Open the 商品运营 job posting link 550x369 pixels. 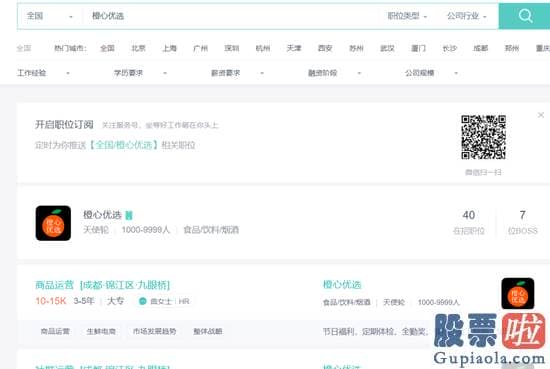coord(102,285)
